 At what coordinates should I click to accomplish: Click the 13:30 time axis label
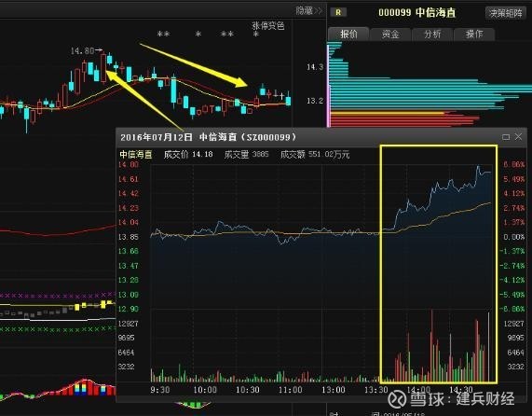(375, 390)
